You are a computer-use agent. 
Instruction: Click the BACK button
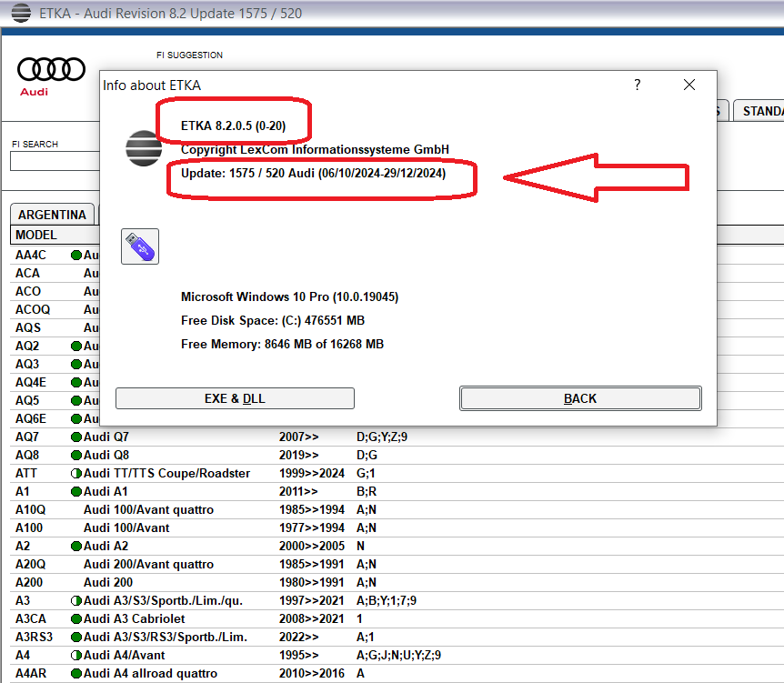tap(580, 398)
